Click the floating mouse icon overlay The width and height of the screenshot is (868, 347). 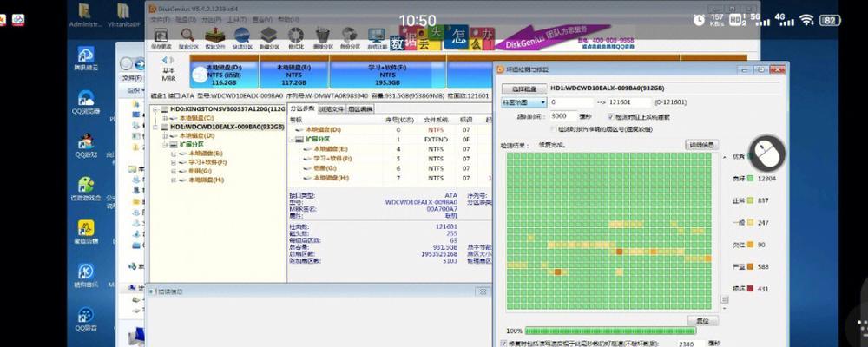[x=767, y=154]
